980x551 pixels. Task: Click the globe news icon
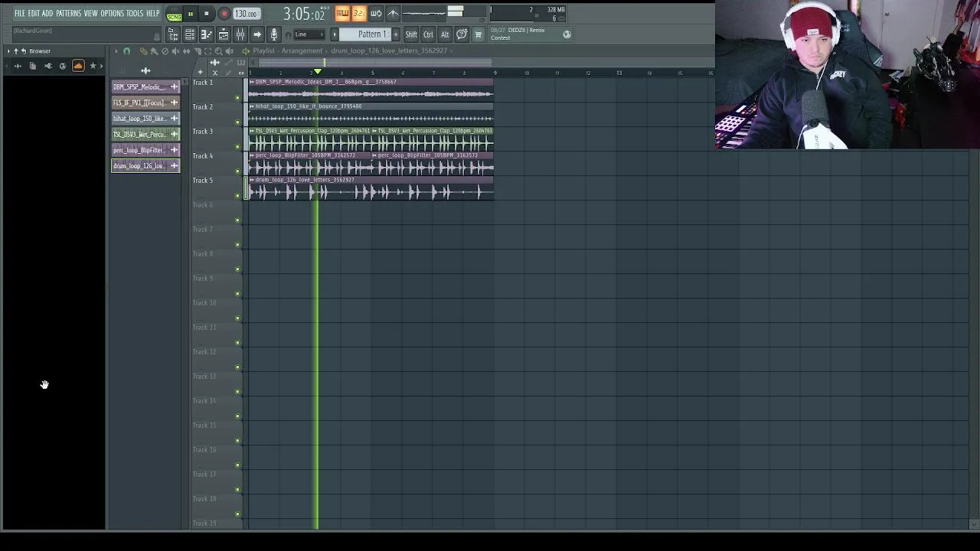coord(567,34)
